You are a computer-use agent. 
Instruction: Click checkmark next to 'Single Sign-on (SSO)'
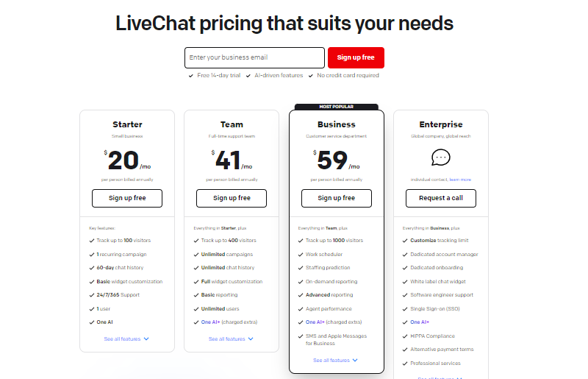404,309
